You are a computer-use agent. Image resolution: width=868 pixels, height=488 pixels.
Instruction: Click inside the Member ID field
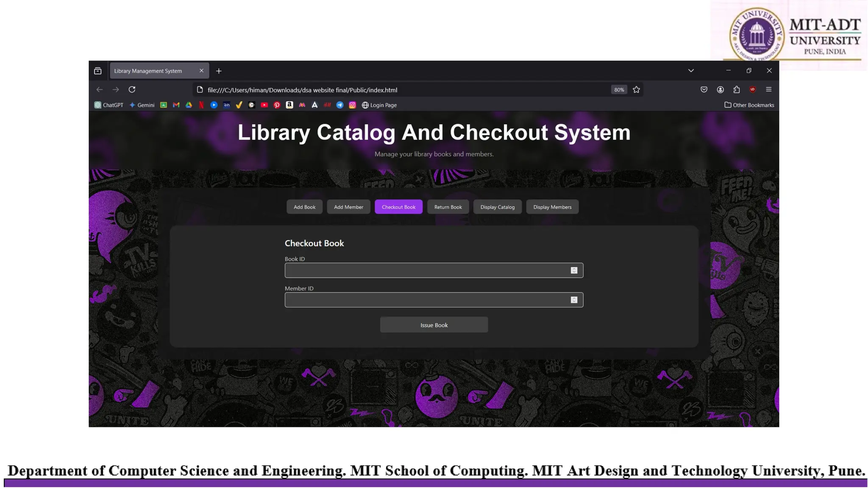coord(426,300)
